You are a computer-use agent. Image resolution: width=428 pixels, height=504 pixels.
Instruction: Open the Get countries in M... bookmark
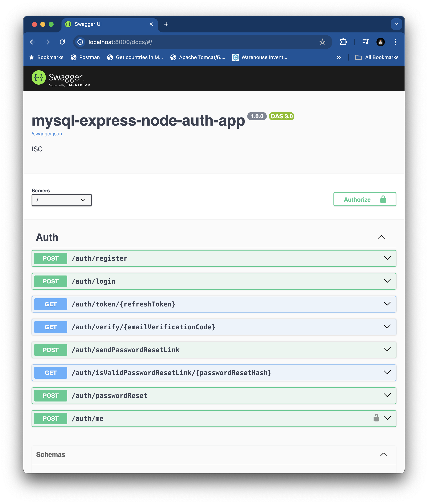pos(135,57)
